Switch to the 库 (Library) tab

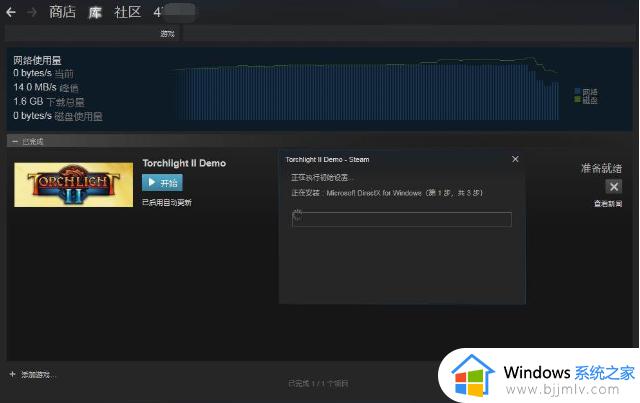(95, 12)
